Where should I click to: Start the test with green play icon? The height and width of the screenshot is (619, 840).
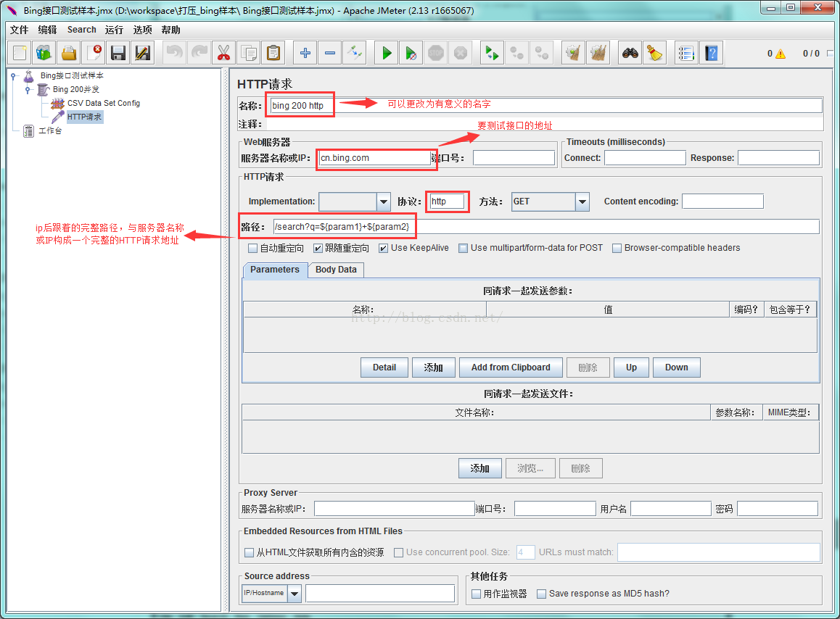[x=386, y=53]
